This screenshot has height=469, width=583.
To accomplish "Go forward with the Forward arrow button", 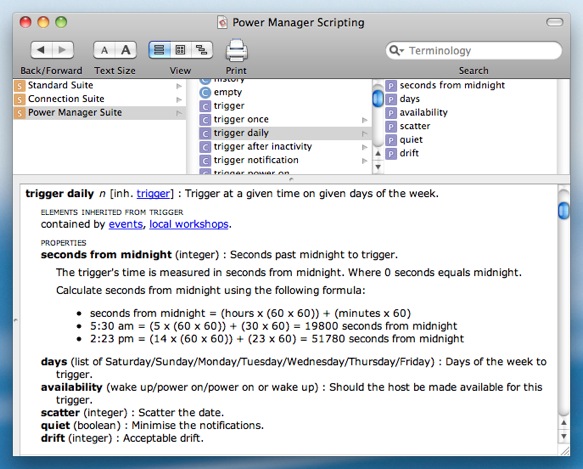I will coord(63,50).
